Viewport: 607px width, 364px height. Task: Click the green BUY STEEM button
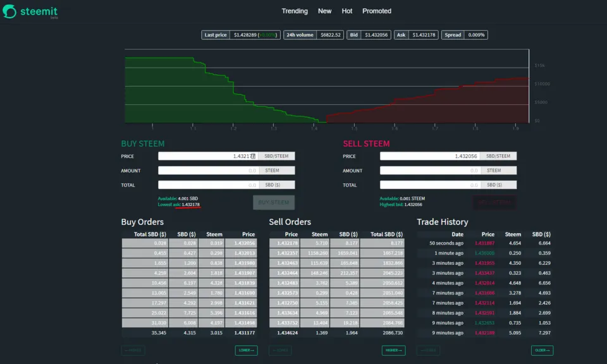coord(274,202)
